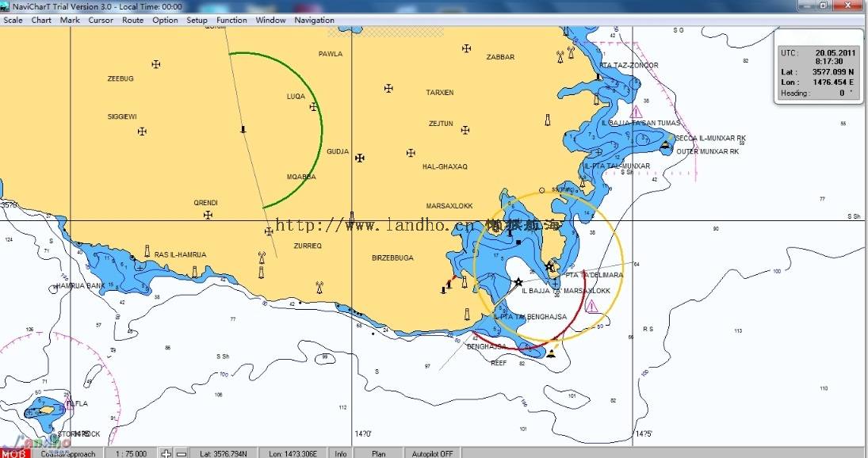This screenshot has height=458, width=868.
Task: Click the HAL-GHAXAQ town label
Action: tap(445, 166)
